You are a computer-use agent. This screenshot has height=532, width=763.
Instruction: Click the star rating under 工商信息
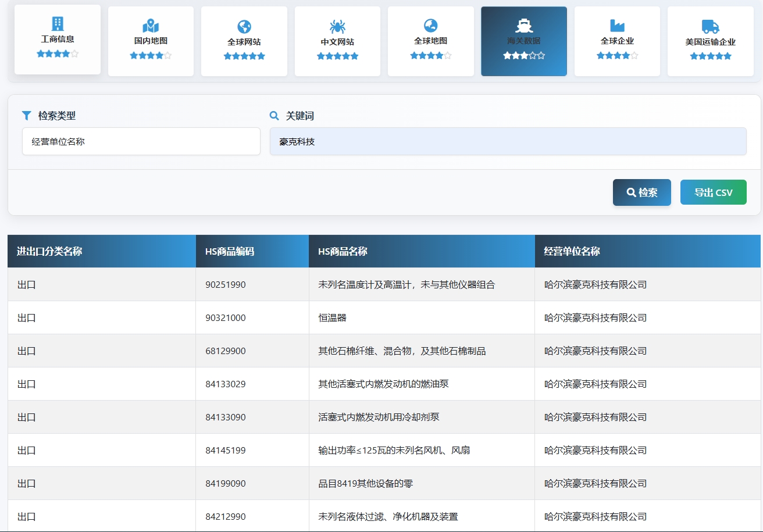[58, 53]
